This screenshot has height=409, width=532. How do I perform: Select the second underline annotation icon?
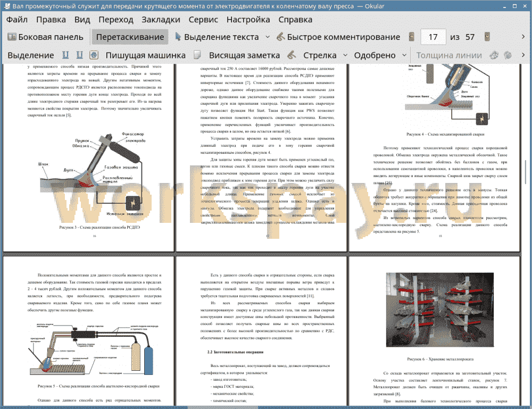point(79,55)
